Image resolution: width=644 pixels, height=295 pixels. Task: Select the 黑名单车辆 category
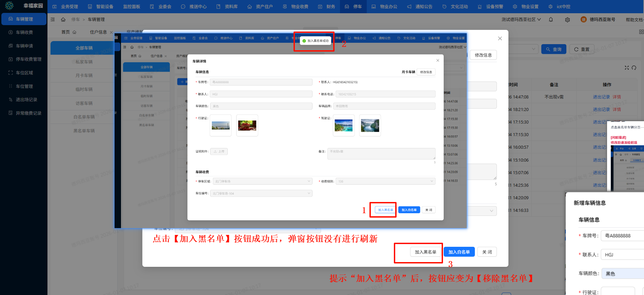point(84,131)
